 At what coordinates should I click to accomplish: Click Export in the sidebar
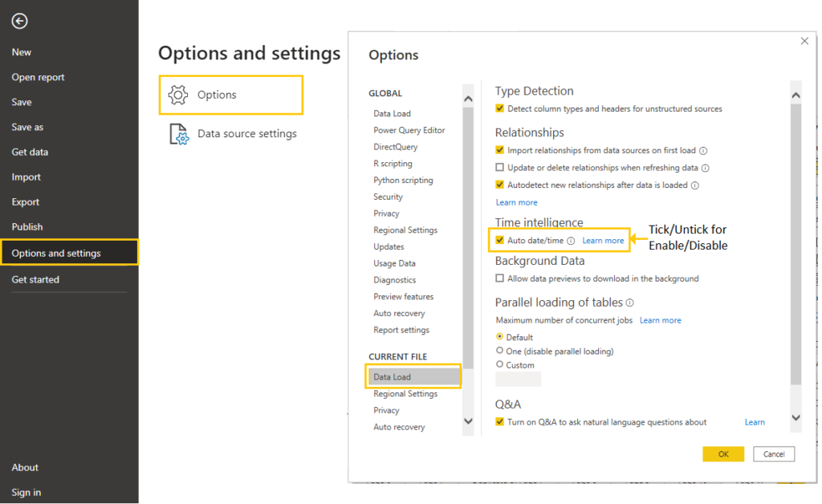[26, 201]
